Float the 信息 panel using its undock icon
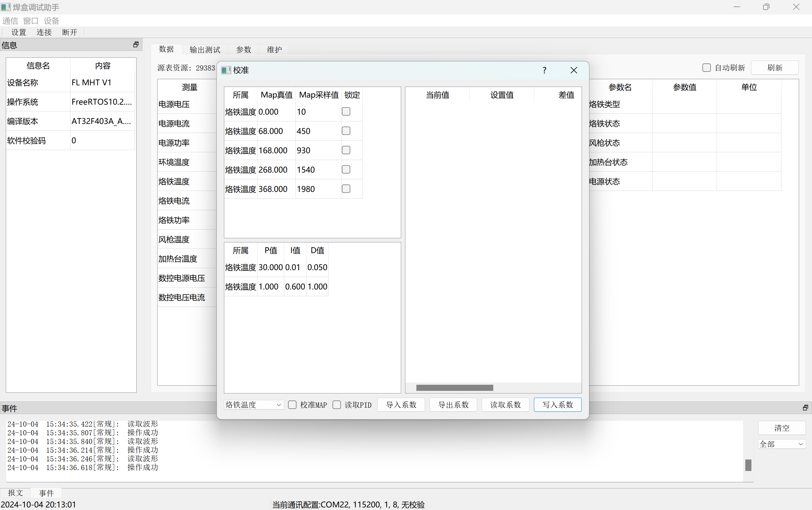The image size is (812, 510). [136, 44]
